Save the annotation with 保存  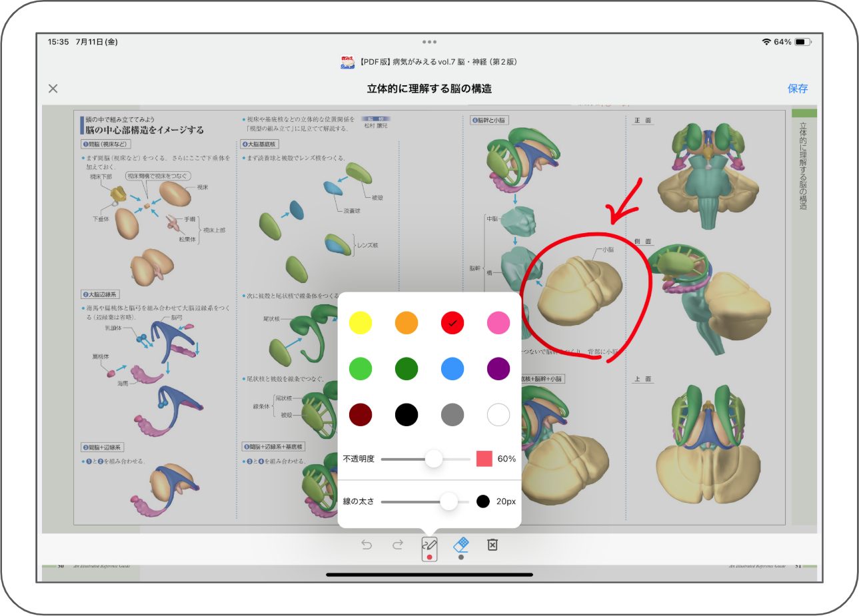(798, 89)
